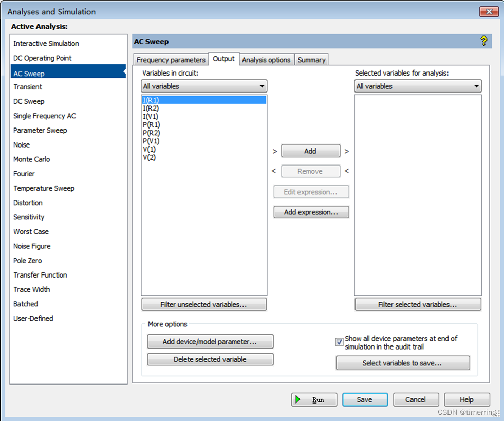This screenshot has width=504, height=421.
Task: Select variable V(1) in the list
Action: (150, 149)
